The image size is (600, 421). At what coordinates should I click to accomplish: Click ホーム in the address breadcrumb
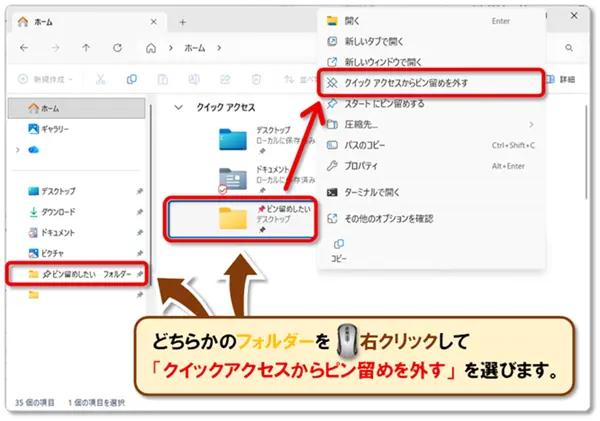pyautogui.click(x=195, y=48)
